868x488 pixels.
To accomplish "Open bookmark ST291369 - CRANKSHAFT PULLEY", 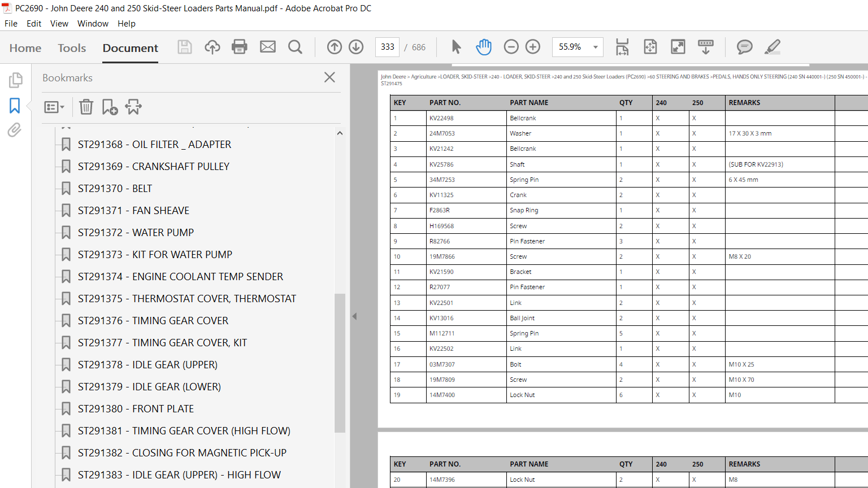I will pyautogui.click(x=154, y=167).
